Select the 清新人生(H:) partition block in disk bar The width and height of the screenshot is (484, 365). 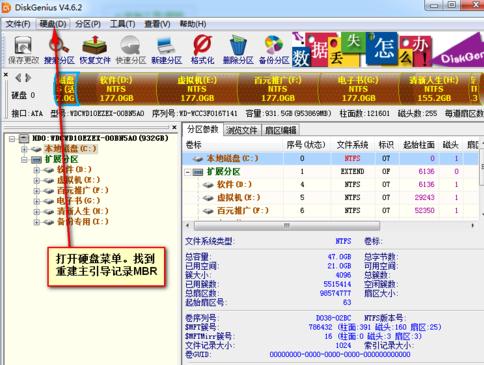point(434,89)
